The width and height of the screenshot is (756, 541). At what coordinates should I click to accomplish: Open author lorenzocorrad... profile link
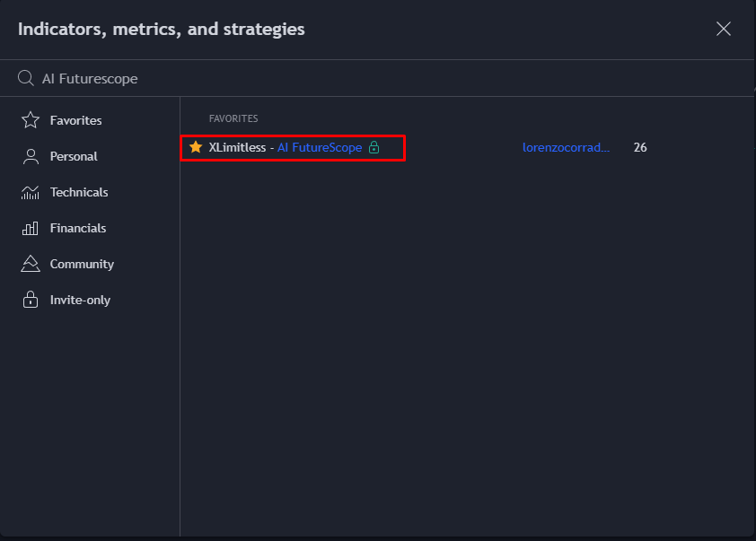click(x=566, y=147)
